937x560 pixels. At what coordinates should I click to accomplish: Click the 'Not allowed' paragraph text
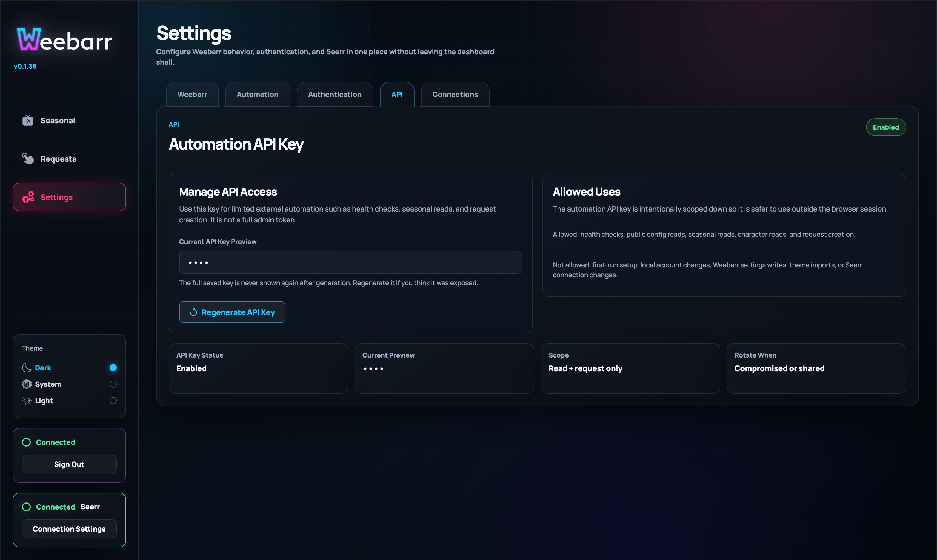(x=708, y=270)
